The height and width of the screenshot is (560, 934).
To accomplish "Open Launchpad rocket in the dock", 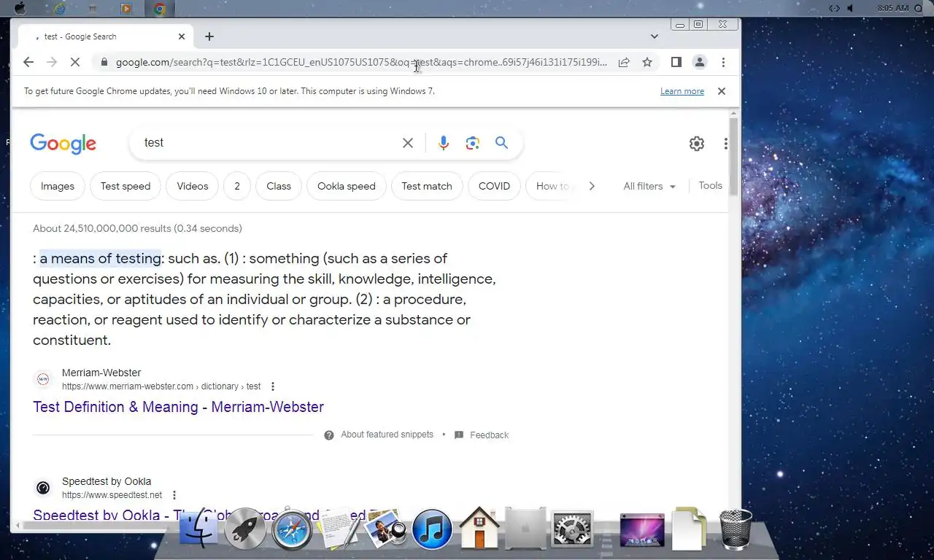I will coord(245,529).
